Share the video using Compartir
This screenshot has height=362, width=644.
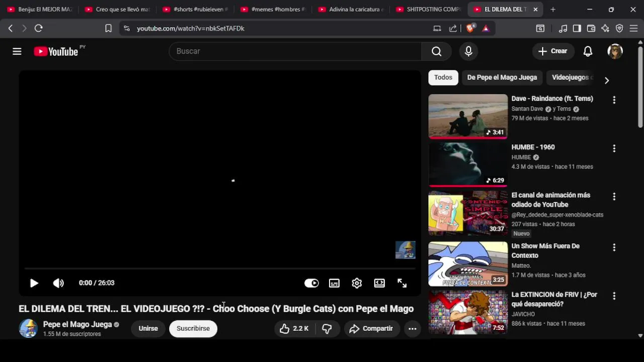tap(371, 329)
